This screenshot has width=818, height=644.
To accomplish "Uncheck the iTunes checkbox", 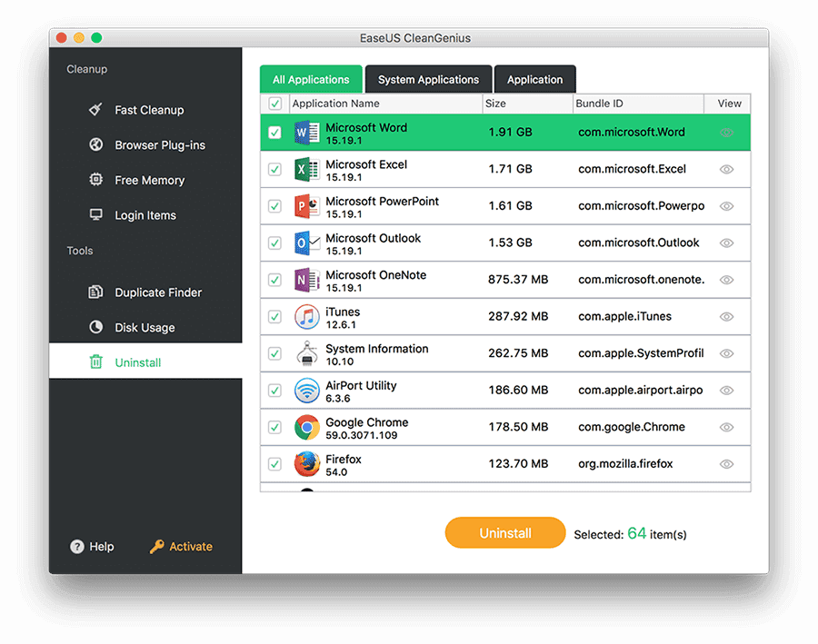I will pyautogui.click(x=274, y=316).
